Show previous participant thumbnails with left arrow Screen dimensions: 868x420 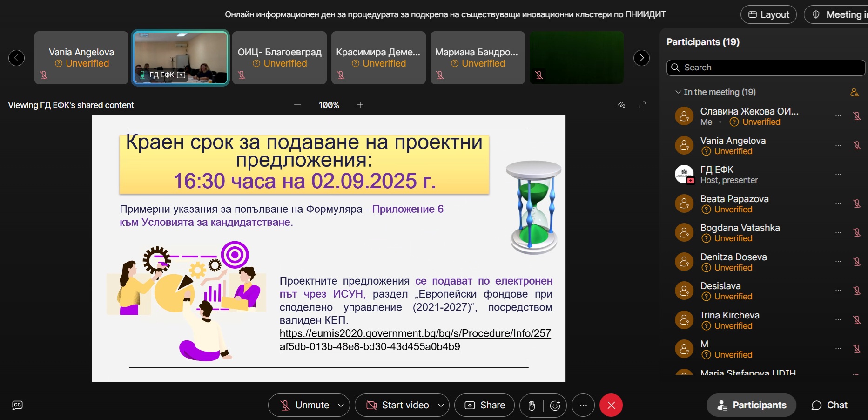pyautogui.click(x=17, y=58)
